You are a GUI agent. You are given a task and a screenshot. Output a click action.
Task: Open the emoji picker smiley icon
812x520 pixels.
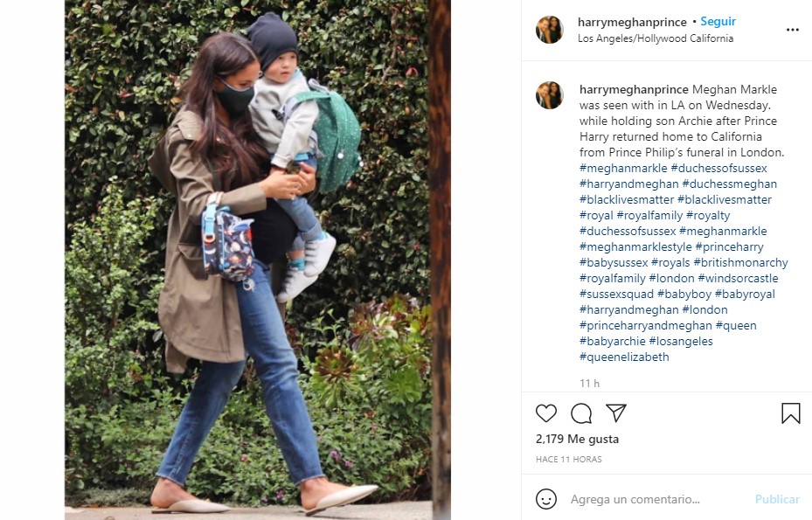[545, 499]
